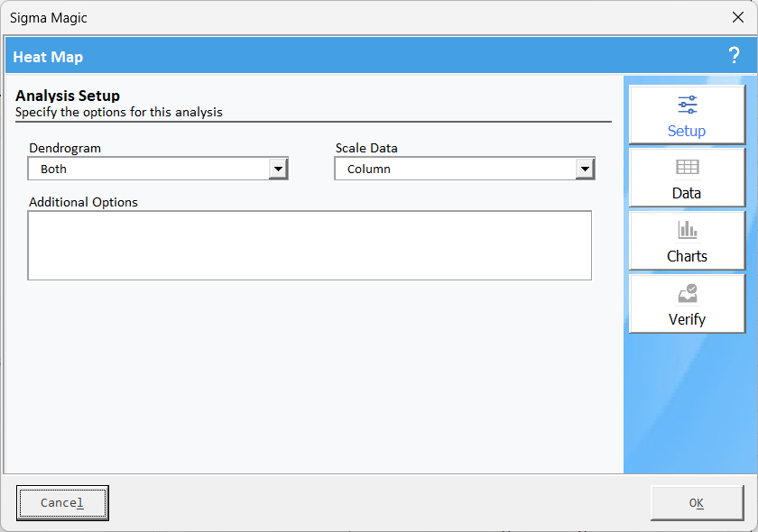
Task: Click the Setup sliders icon
Action: coord(687,105)
